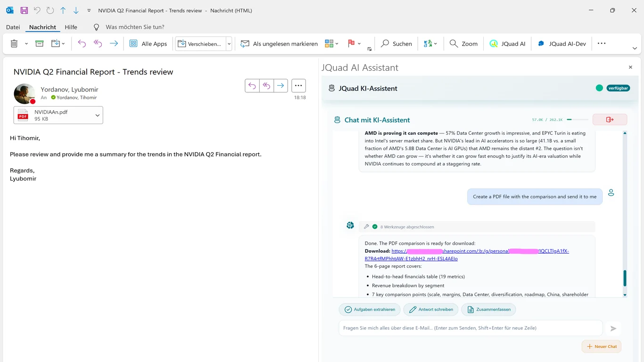
Task: Click the chat scrollbar down arrow
Action: [625, 295]
